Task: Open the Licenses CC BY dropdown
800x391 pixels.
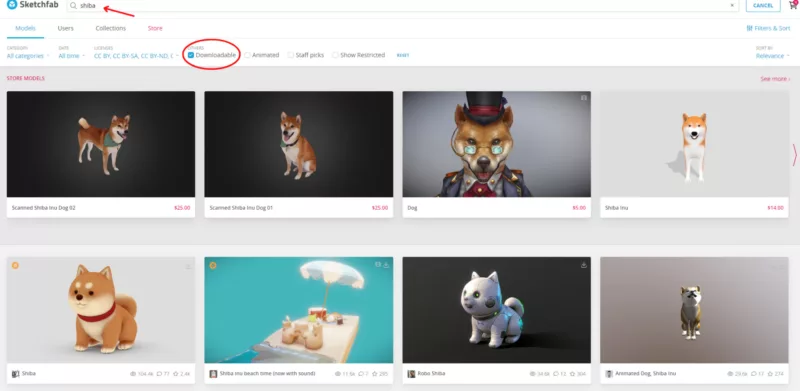Action: 136,56
